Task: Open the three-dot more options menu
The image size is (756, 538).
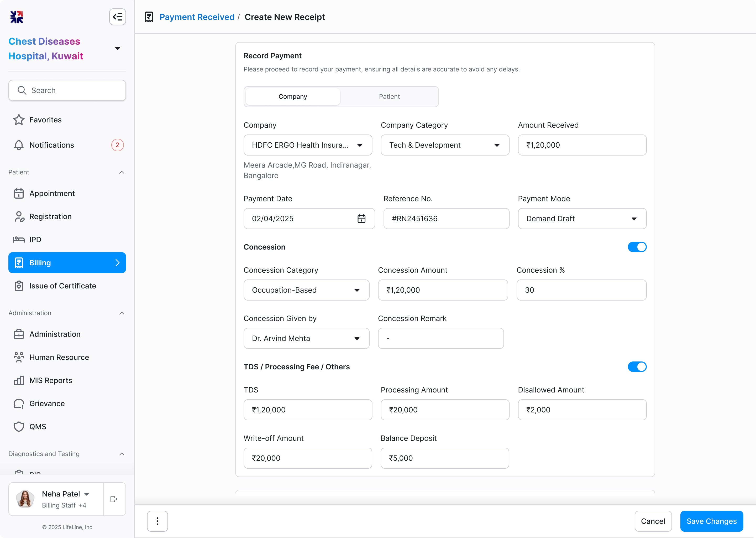Action: coord(157,521)
